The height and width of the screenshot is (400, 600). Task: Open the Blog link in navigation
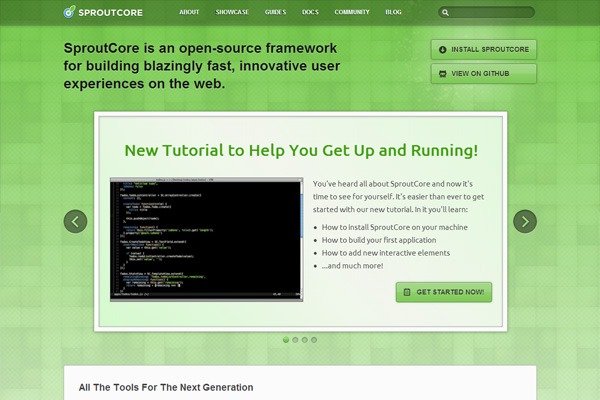point(394,14)
